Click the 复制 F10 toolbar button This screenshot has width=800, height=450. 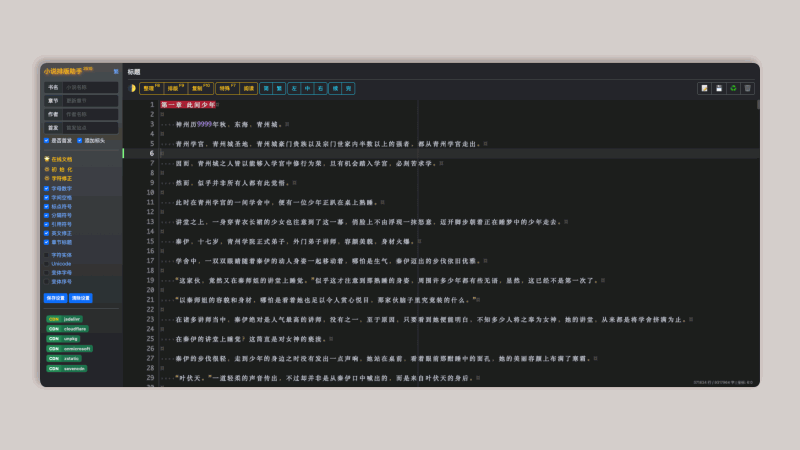pos(201,88)
